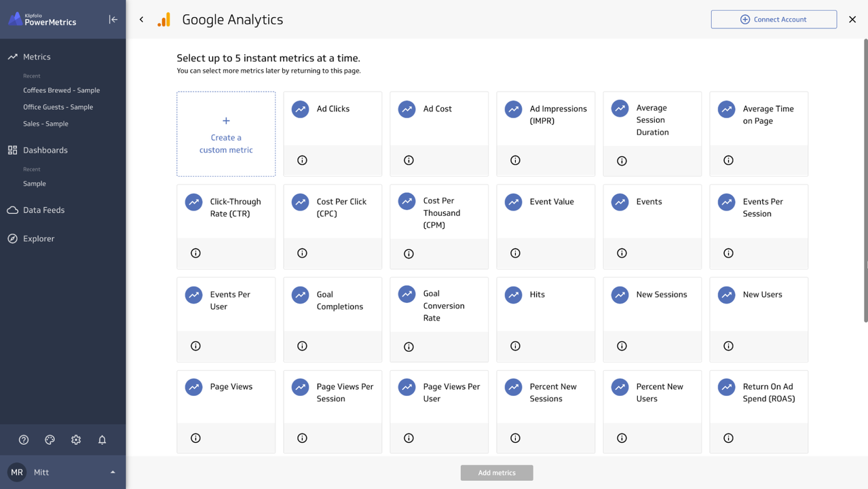Viewport: 868px width, 489px height.
Task: Click the help question mark icon
Action: click(x=24, y=440)
